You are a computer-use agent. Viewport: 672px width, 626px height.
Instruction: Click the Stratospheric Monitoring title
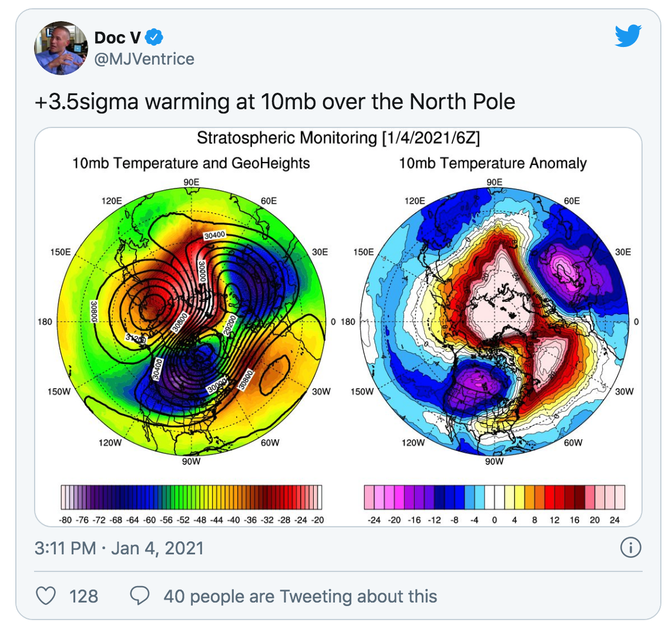(x=338, y=138)
